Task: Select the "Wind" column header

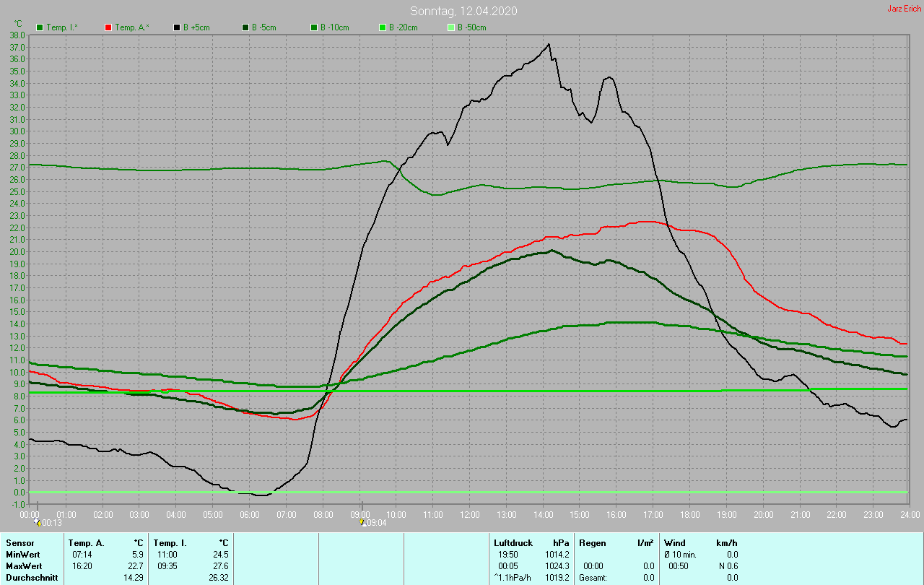Action: pyautogui.click(x=675, y=542)
